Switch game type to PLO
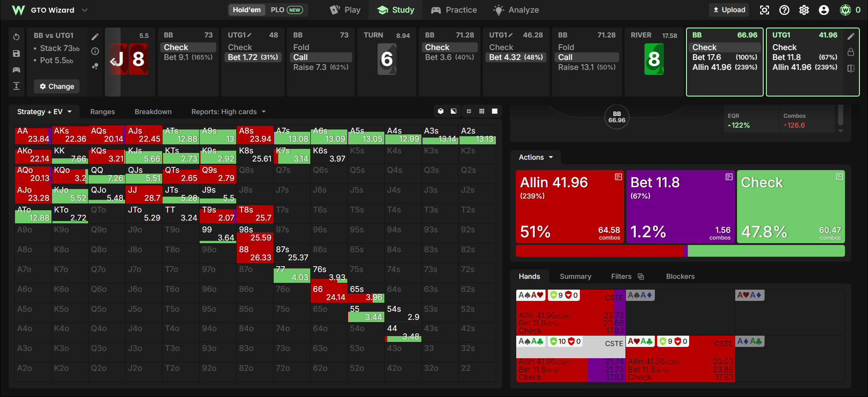The height and width of the screenshot is (397, 868). tap(286, 10)
